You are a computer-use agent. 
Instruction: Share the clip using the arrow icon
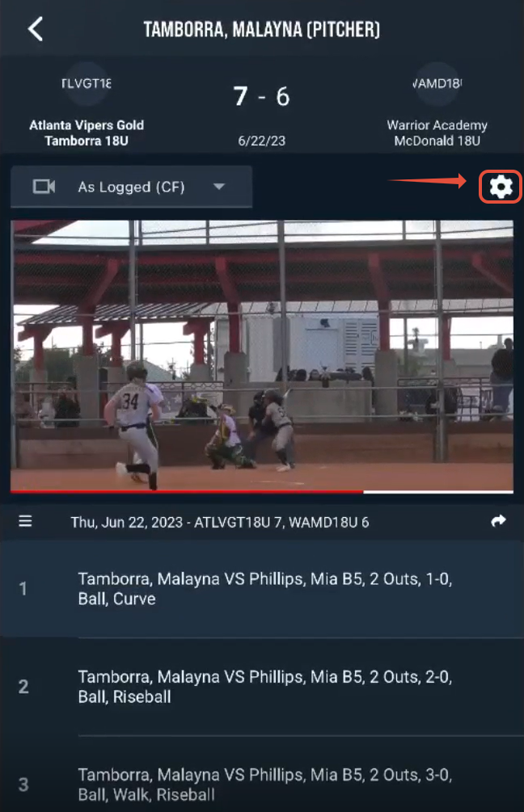(x=498, y=521)
